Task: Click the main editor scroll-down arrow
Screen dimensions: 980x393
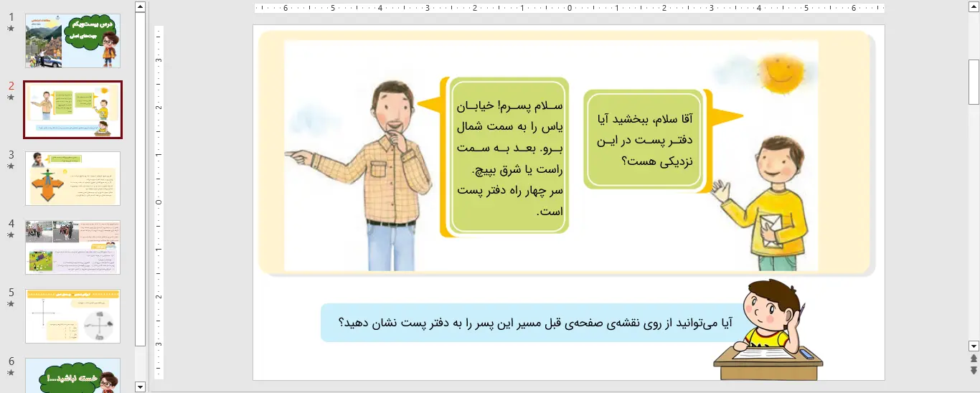Action: point(974,346)
